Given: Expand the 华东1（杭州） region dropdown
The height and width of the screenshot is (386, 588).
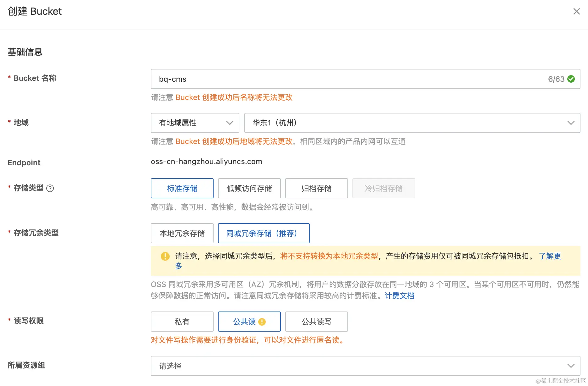Looking at the screenshot, I should [x=412, y=123].
